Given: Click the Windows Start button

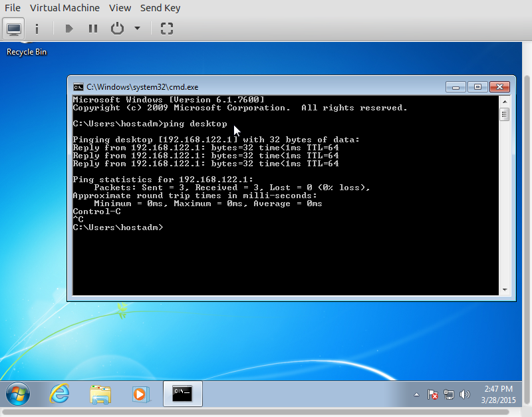Looking at the screenshot, I should pyautogui.click(x=18, y=394).
